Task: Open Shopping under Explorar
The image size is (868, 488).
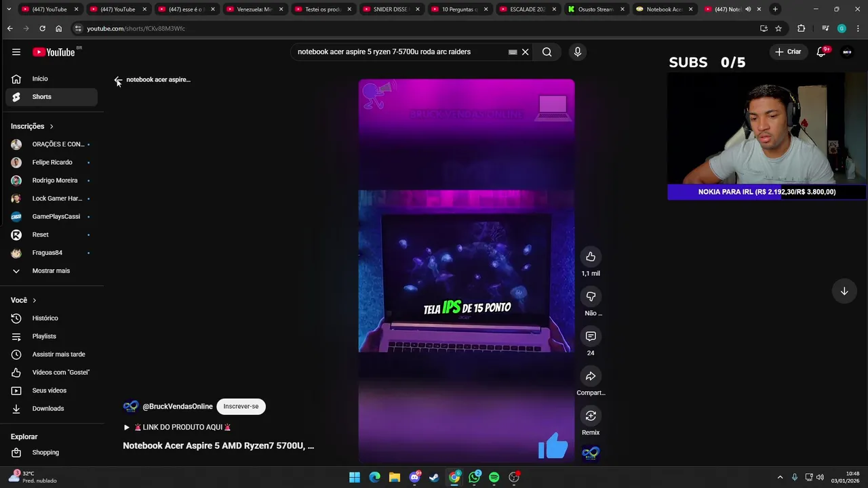Action: (x=51, y=452)
